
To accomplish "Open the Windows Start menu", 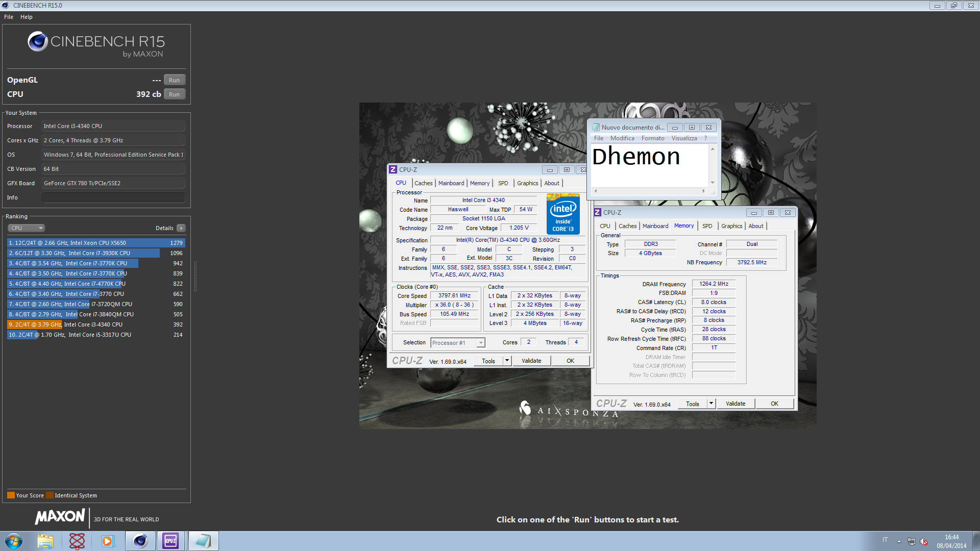I will 14,541.
